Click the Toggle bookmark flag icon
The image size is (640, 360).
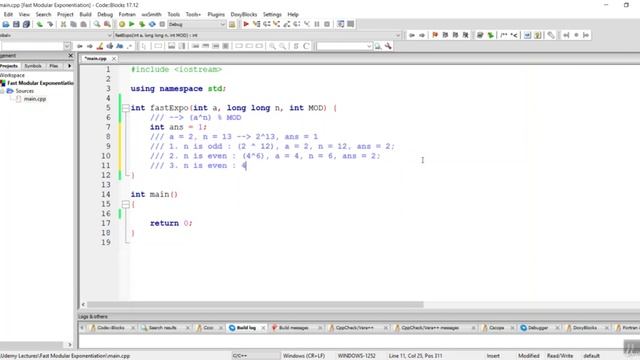[435, 36]
